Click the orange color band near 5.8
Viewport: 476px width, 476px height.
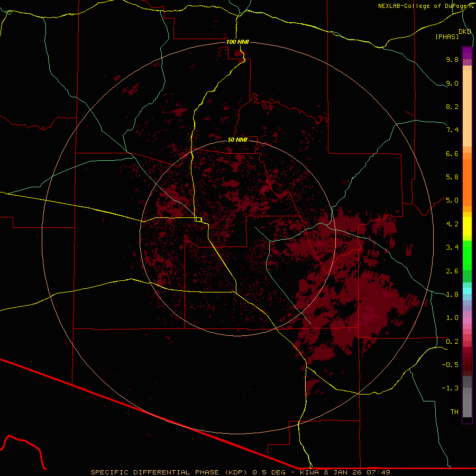pos(466,177)
